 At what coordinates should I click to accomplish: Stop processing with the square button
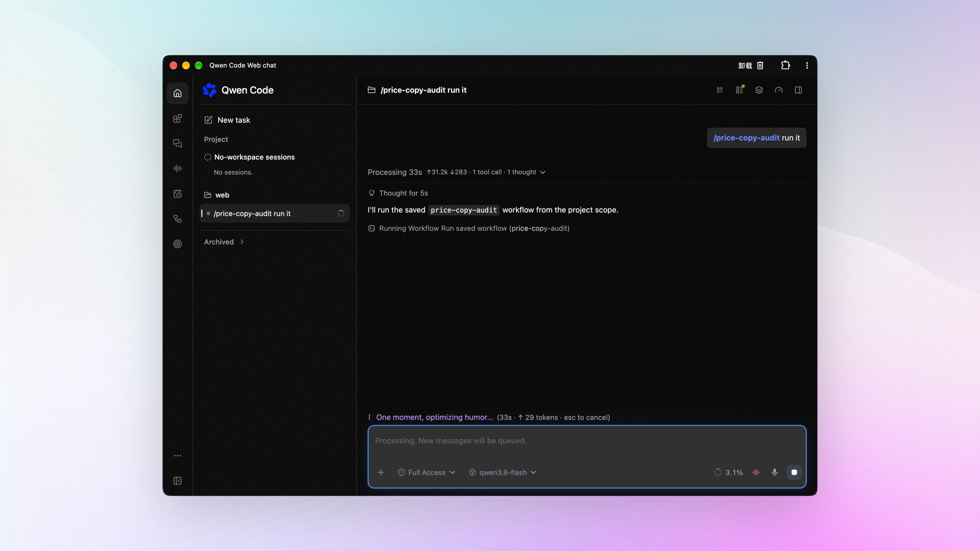[794, 472]
